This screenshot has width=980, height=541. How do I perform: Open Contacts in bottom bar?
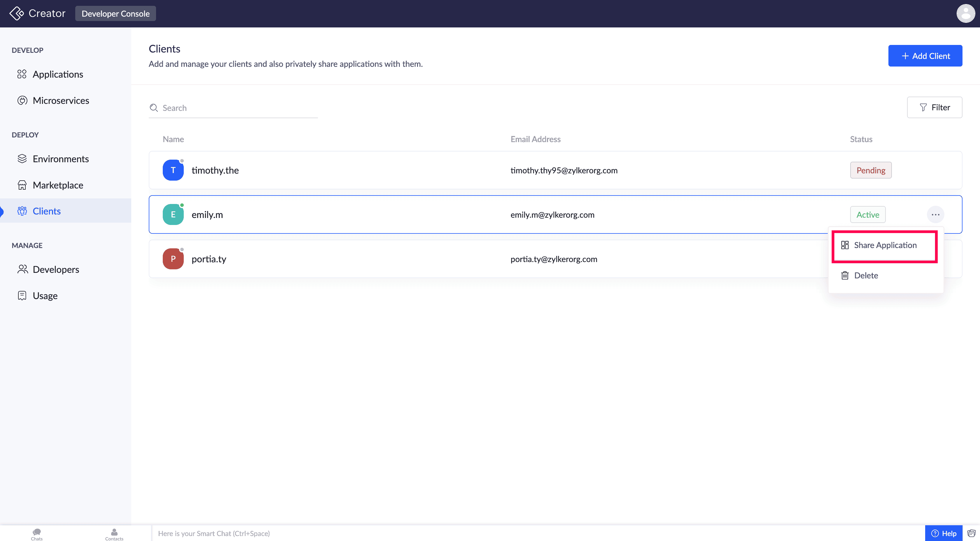[114, 534]
